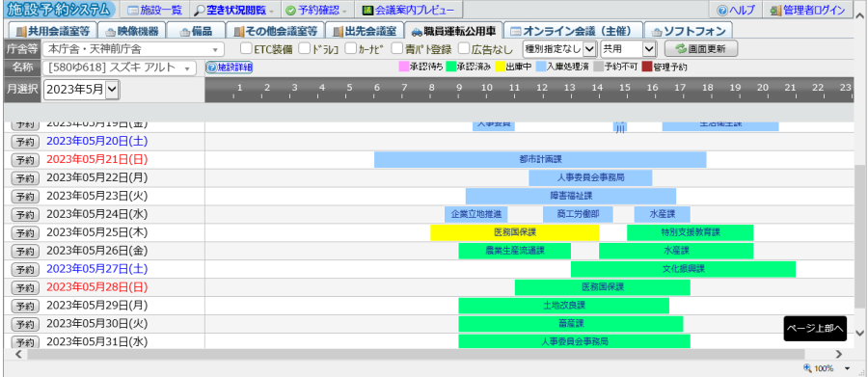868x377 pixels.
Task: Click 予約 button for 2023年05月21日(日)
Action: (x=25, y=160)
